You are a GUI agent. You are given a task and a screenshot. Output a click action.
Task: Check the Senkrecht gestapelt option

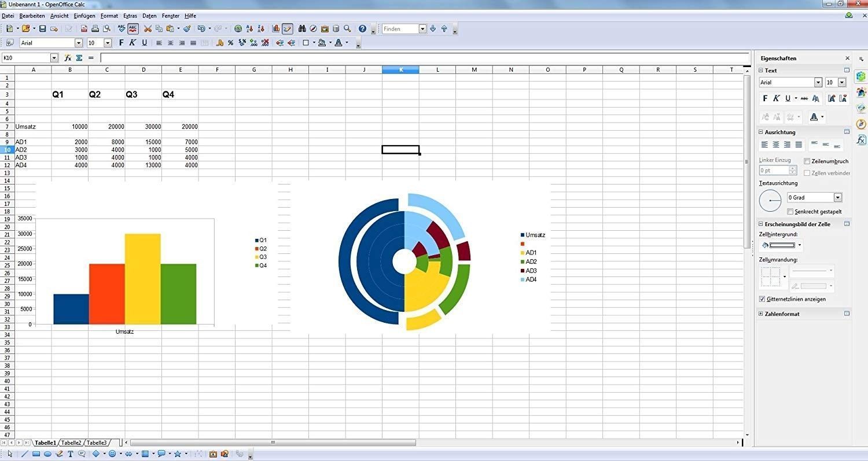coord(790,212)
